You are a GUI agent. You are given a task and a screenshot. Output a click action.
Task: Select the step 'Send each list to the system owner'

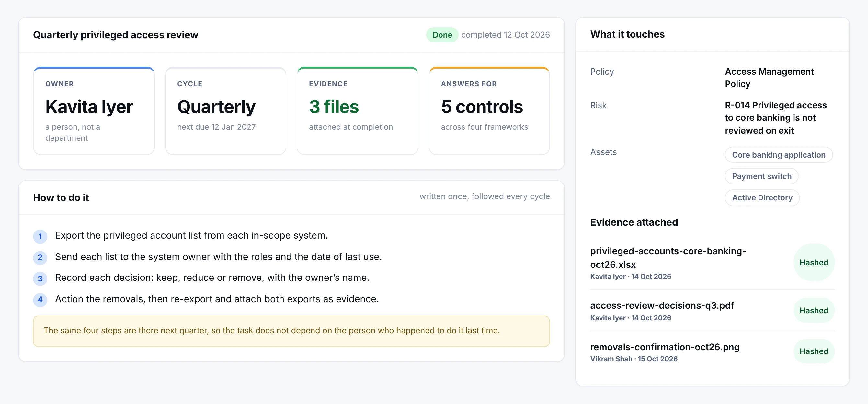coord(218,256)
